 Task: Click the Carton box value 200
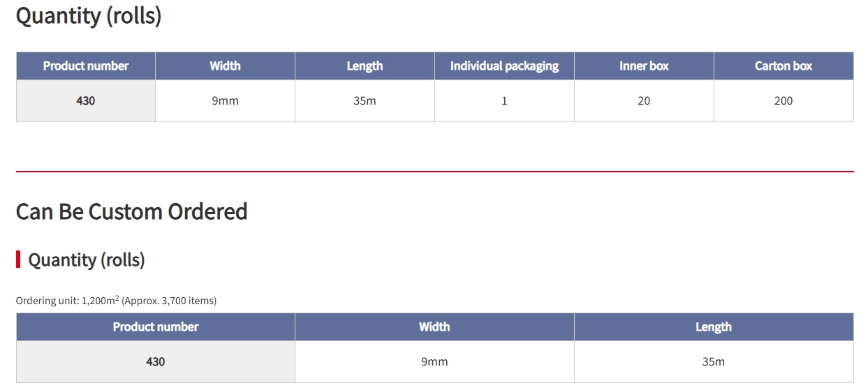pyautogui.click(x=784, y=100)
